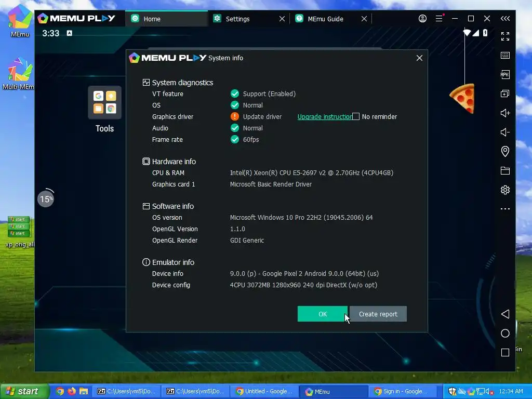Screen dimensions: 532x399
Task: Open Multi-MEmu desktop shortcut
Action: click(x=19, y=74)
